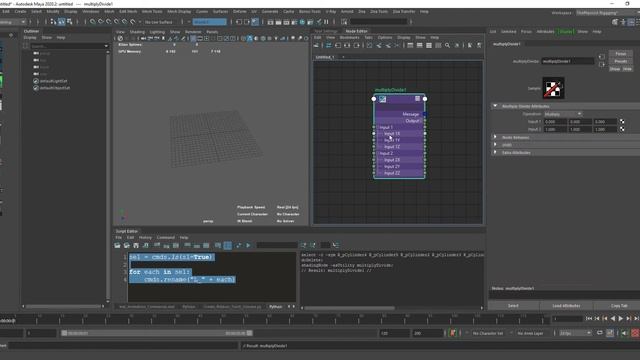Image resolution: width=640 pixels, height=360 pixels.
Task: Click the Hide button under Presets
Action: (x=627, y=69)
